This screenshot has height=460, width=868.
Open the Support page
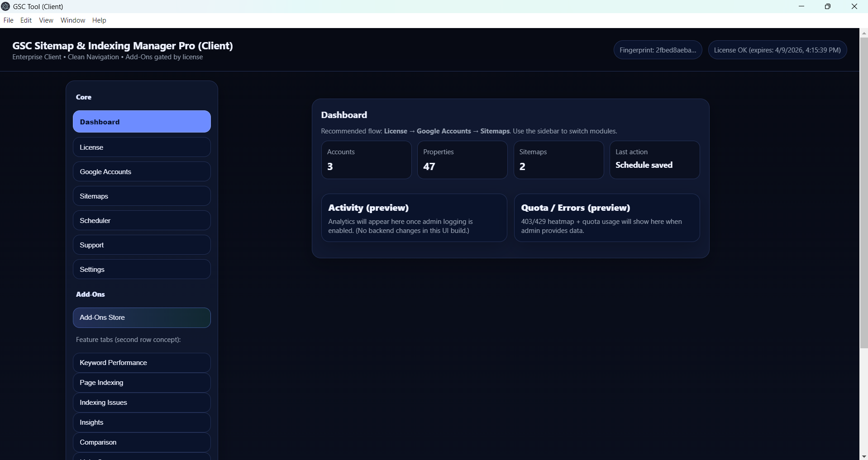pos(142,244)
